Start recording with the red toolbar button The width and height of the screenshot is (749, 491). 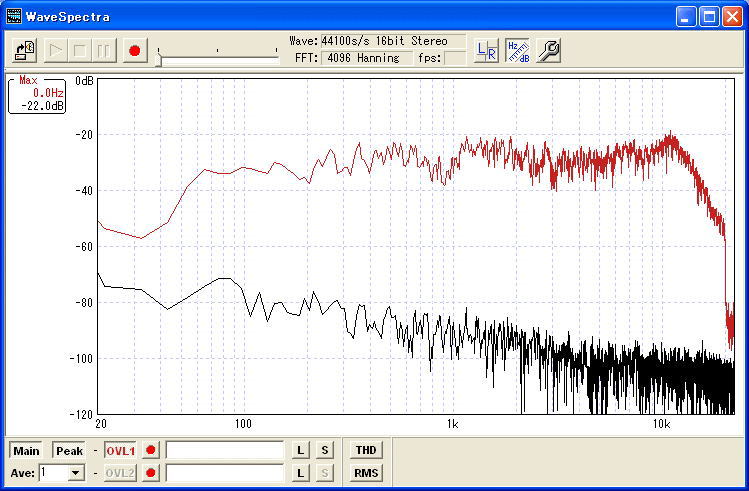click(x=135, y=50)
